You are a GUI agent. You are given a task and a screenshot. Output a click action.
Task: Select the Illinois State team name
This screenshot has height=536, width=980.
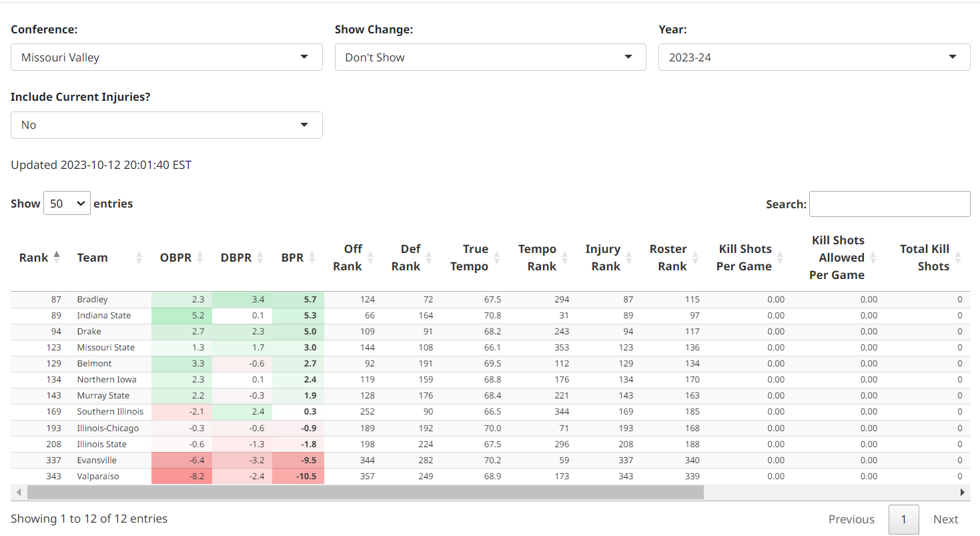(101, 444)
